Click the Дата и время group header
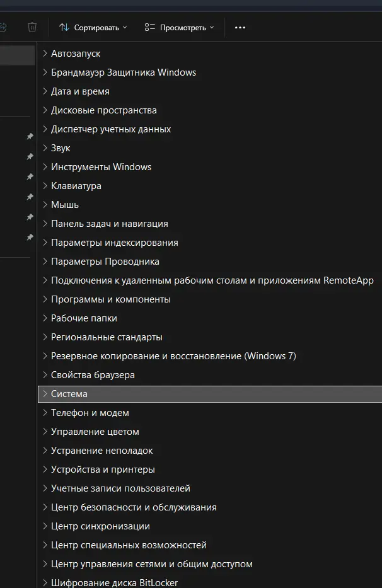The image size is (382, 588). [80, 91]
